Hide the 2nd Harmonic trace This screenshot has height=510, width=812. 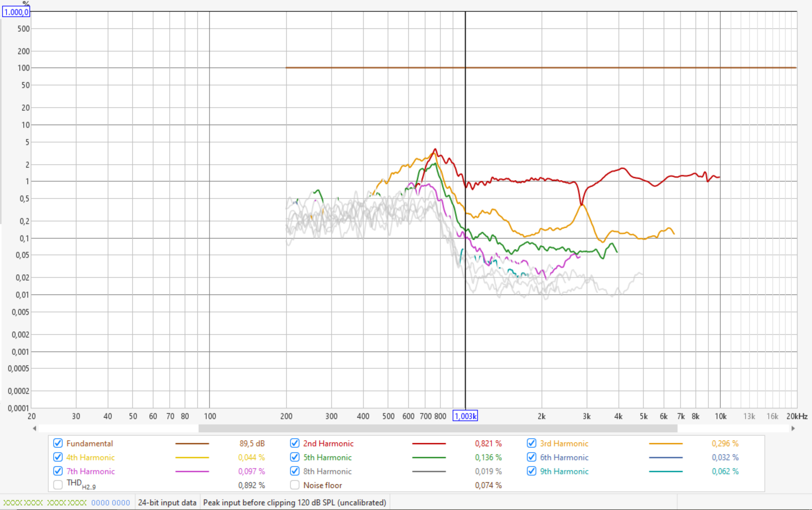coord(295,443)
